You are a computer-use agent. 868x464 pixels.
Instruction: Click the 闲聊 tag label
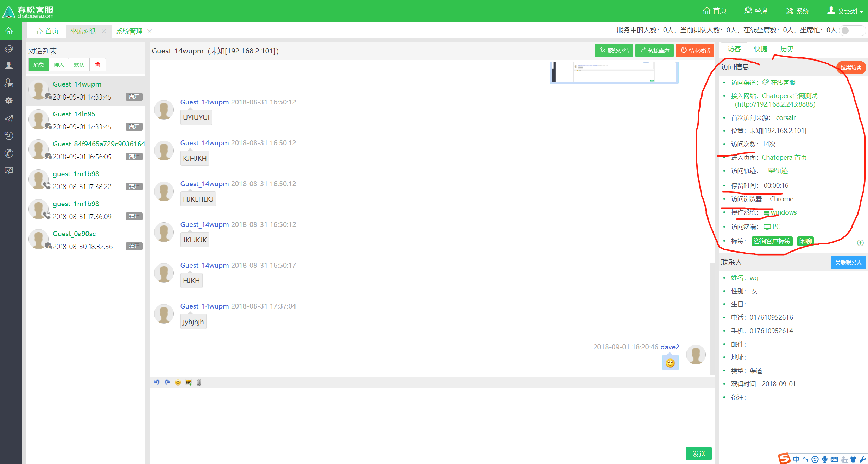[805, 241]
